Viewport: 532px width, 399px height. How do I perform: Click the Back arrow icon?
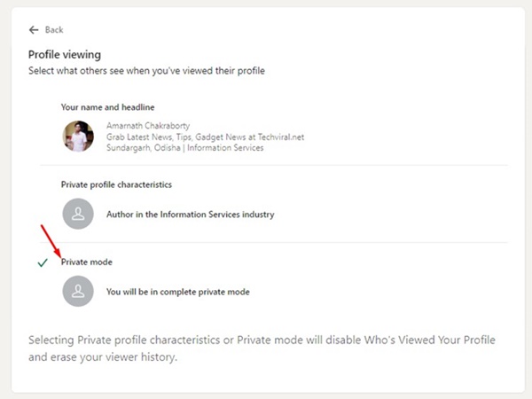[34, 30]
